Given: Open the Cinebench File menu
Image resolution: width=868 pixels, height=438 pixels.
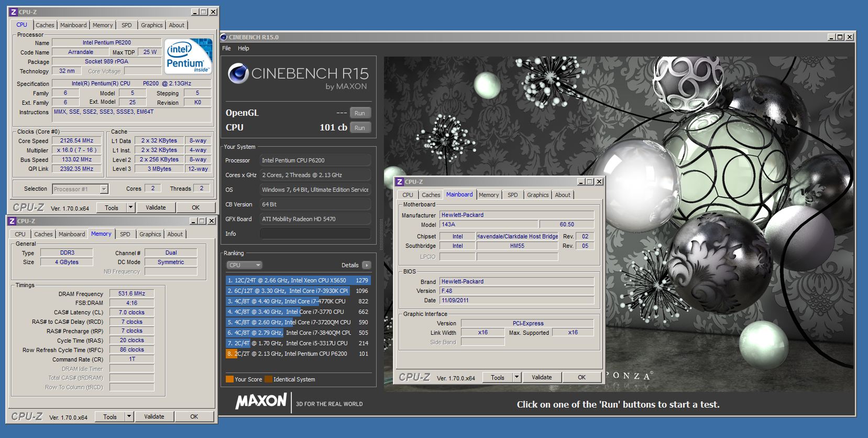Looking at the screenshot, I should pos(226,48).
